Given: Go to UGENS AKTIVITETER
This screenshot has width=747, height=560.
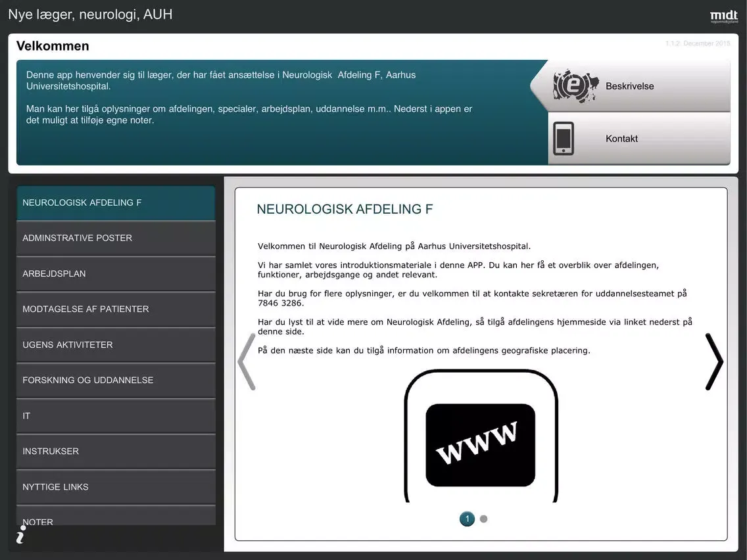Looking at the screenshot, I should (x=116, y=345).
